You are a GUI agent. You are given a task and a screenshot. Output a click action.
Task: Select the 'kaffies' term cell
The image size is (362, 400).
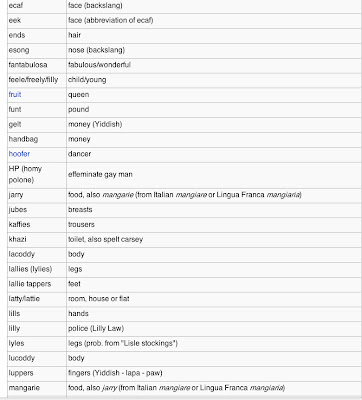37,225
